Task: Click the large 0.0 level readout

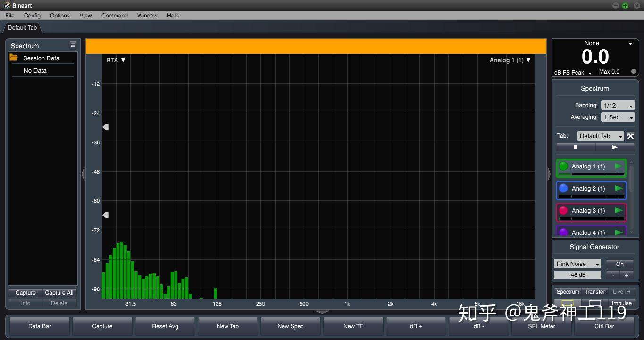Action: tap(595, 57)
